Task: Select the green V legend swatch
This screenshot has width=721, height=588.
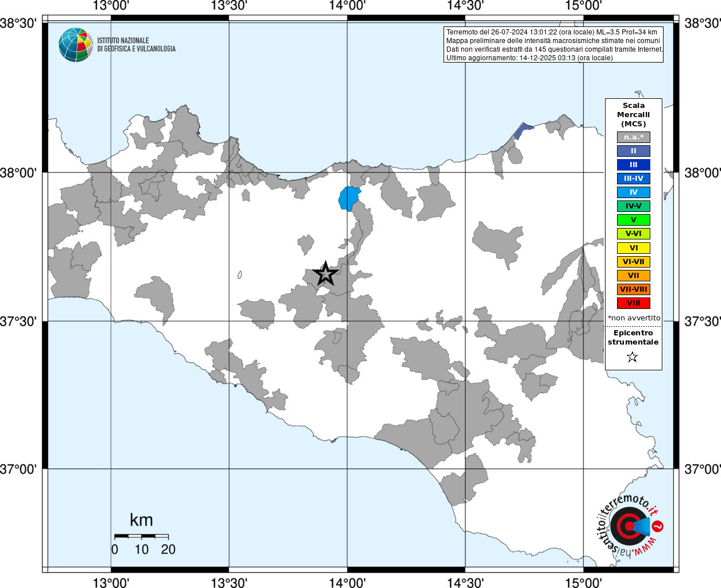Action: 633,220
